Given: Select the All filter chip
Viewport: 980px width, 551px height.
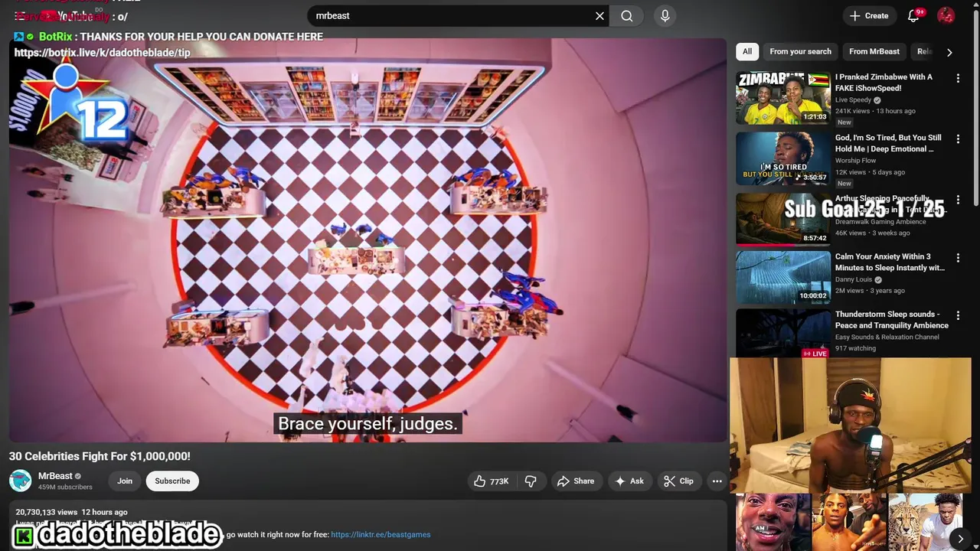Looking at the screenshot, I should [747, 51].
